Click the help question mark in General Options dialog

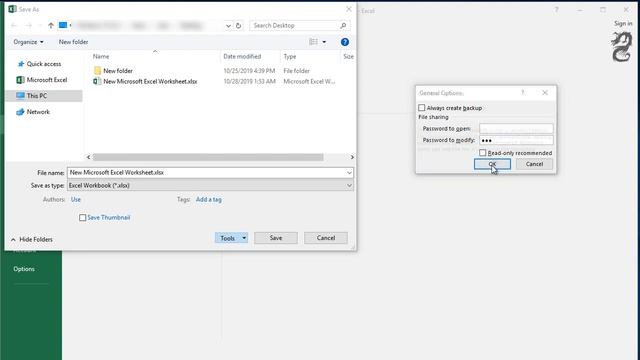click(x=522, y=93)
